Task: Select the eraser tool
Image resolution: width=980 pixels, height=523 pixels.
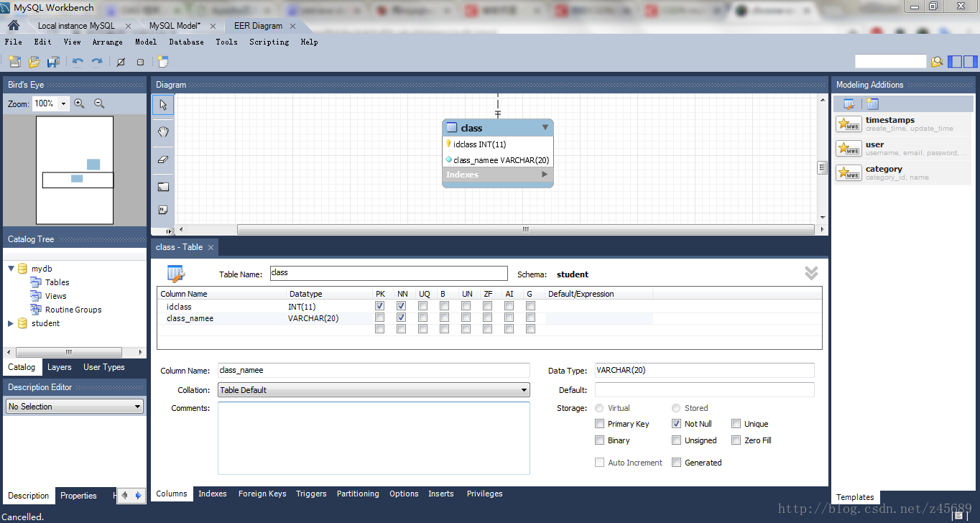Action: tap(163, 159)
